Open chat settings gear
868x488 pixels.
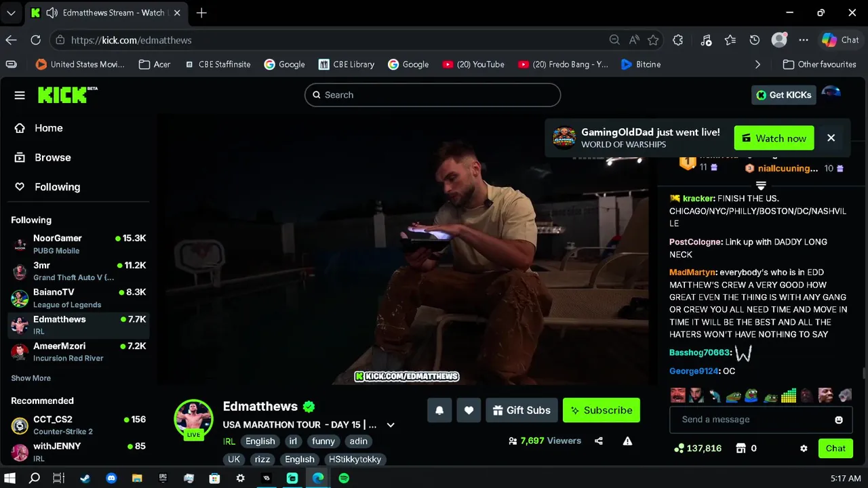(x=804, y=449)
